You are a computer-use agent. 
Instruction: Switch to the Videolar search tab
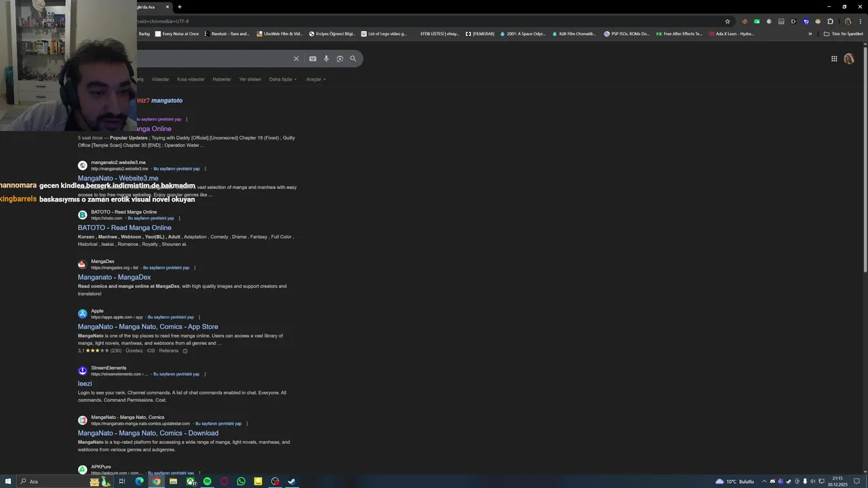pos(160,79)
